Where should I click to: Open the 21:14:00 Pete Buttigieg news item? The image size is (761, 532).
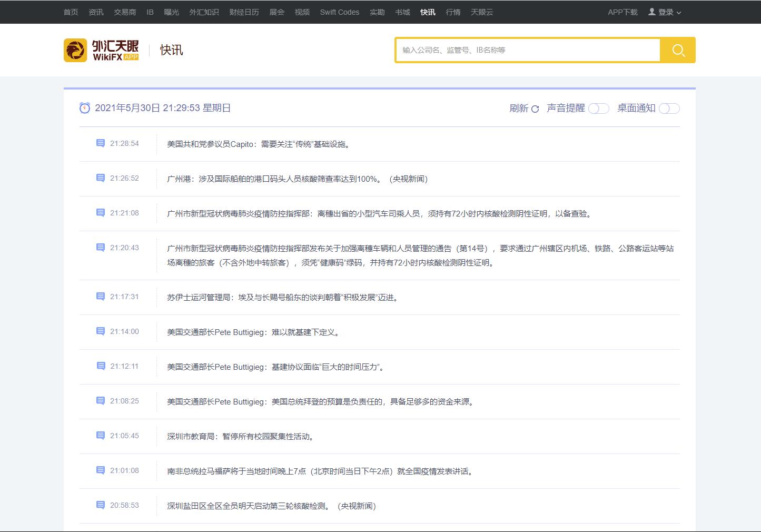pyautogui.click(x=254, y=332)
